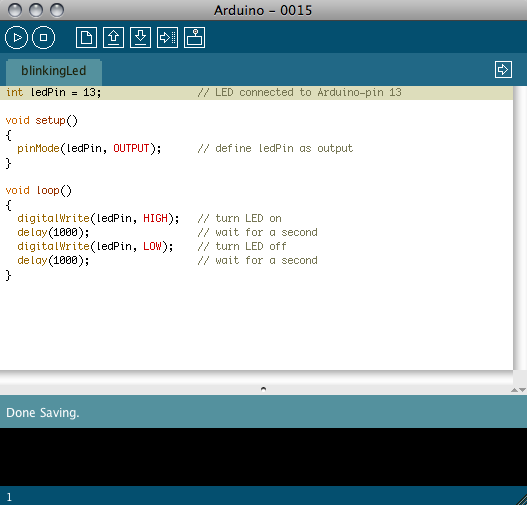Click first delay(1000); statement

click(53, 233)
